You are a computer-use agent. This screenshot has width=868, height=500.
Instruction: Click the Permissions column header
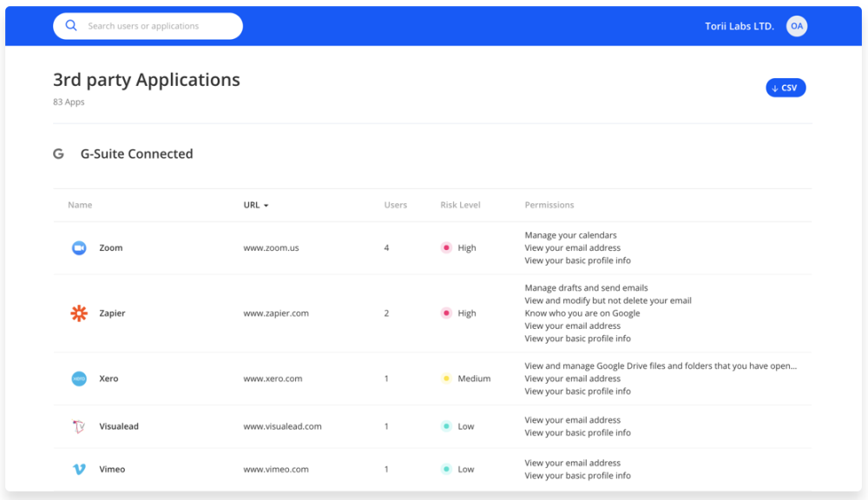549,205
